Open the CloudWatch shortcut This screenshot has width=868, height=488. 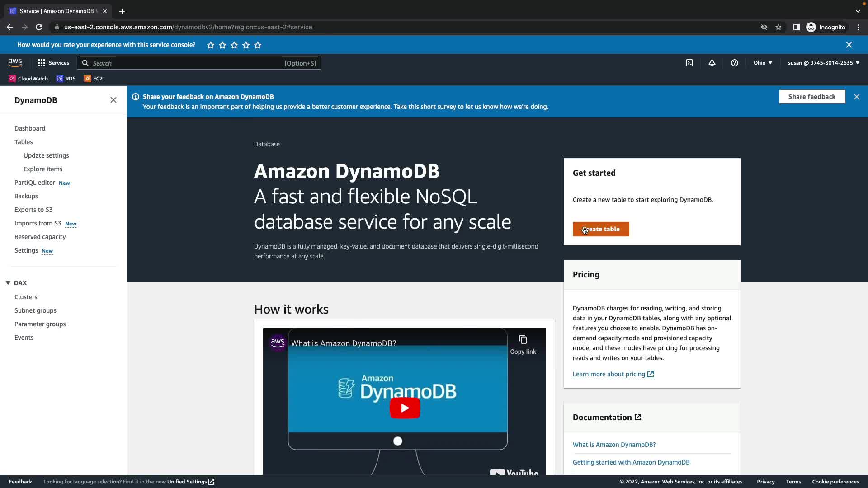coord(28,79)
